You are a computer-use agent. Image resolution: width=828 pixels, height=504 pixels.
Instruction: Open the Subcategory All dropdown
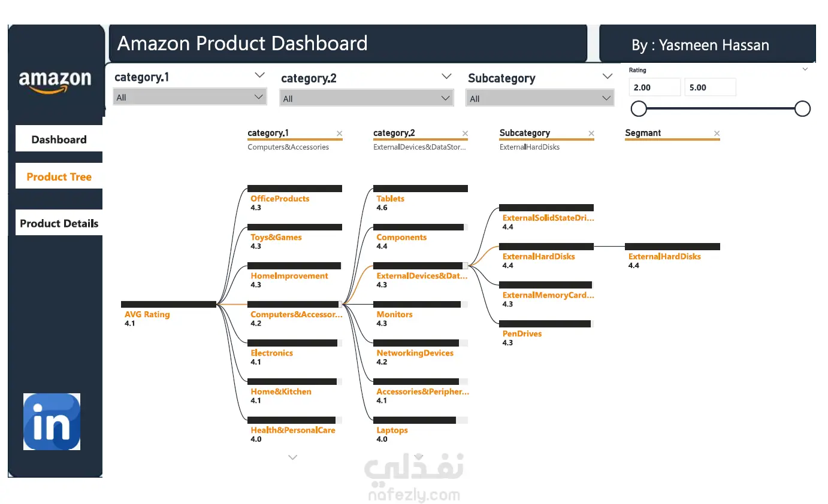tap(540, 99)
